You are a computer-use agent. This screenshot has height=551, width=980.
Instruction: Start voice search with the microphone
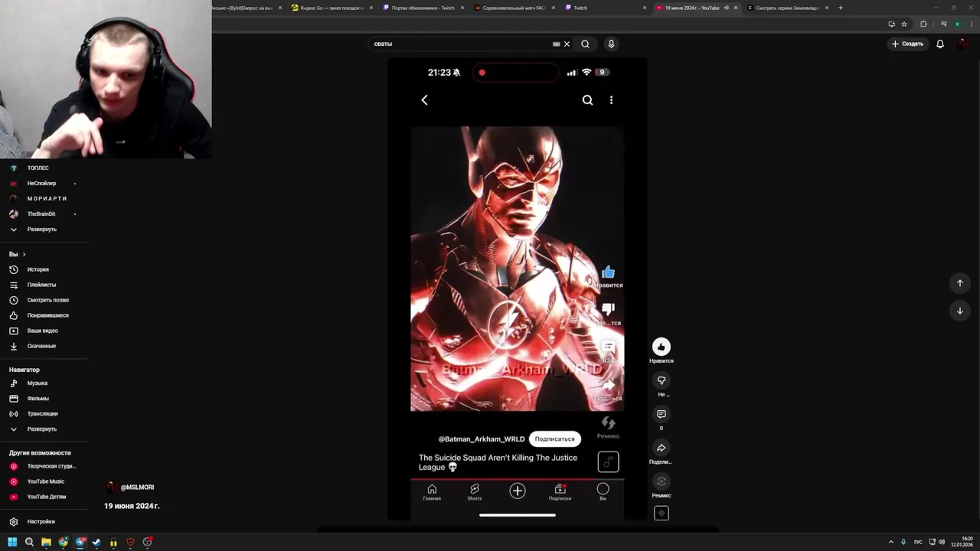[x=611, y=44]
